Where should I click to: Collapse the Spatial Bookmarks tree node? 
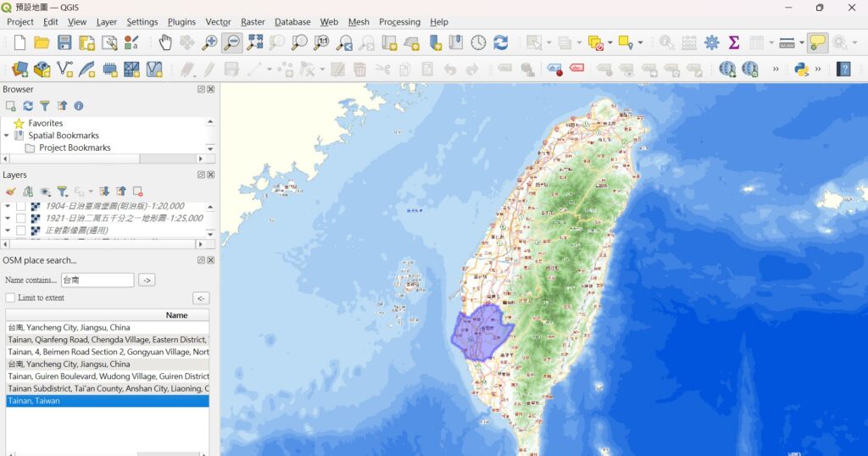pos(7,136)
